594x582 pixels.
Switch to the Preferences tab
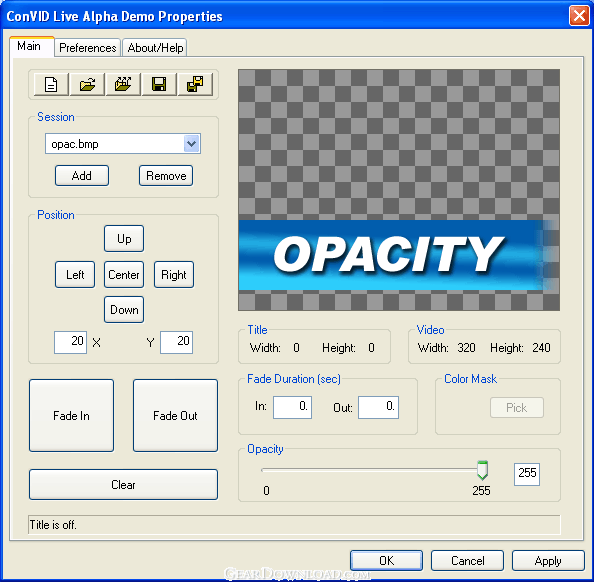88,48
